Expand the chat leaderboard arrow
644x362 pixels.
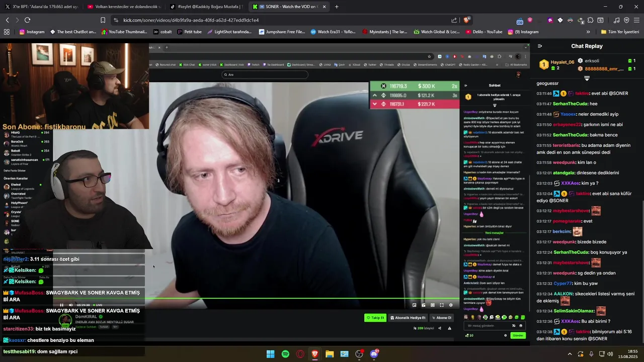(x=587, y=78)
